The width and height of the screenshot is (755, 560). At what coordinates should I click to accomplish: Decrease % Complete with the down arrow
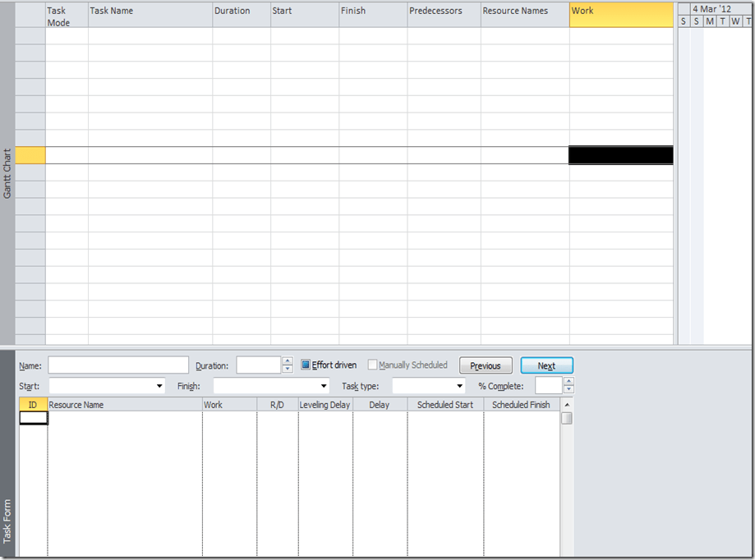[569, 390]
